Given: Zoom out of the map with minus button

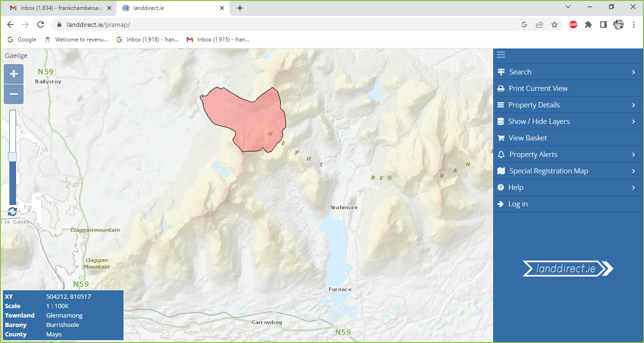Looking at the screenshot, I should coord(14,94).
